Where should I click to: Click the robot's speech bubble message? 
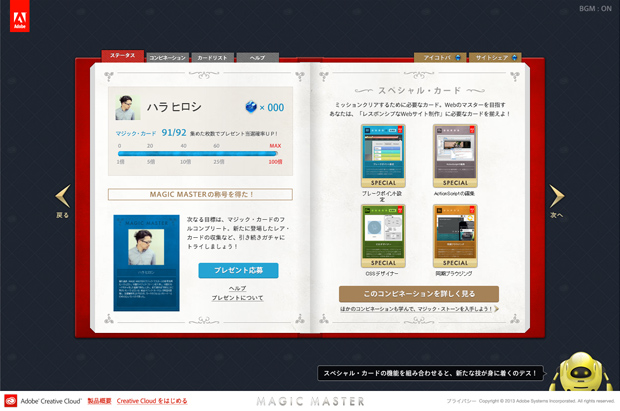click(x=431, y=373)
